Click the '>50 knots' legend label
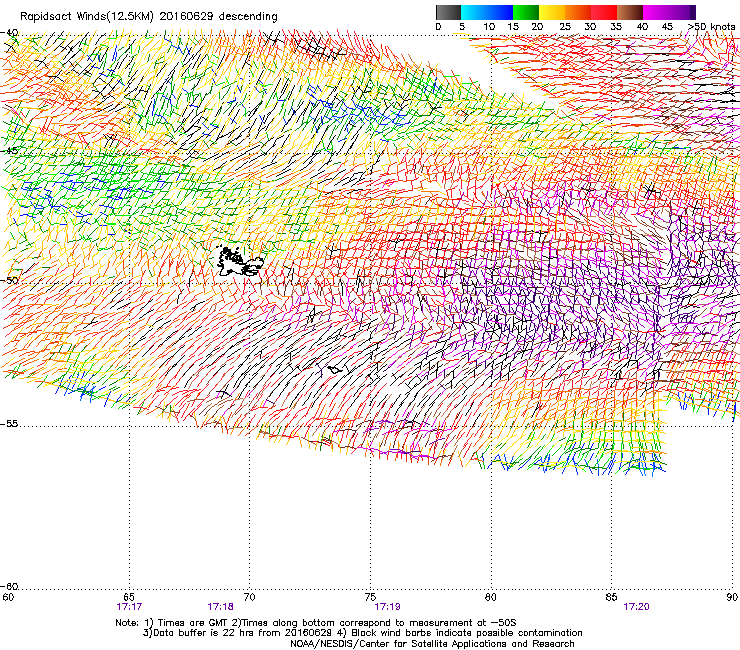Screen dimensions: 740x650 coord(711,27)
